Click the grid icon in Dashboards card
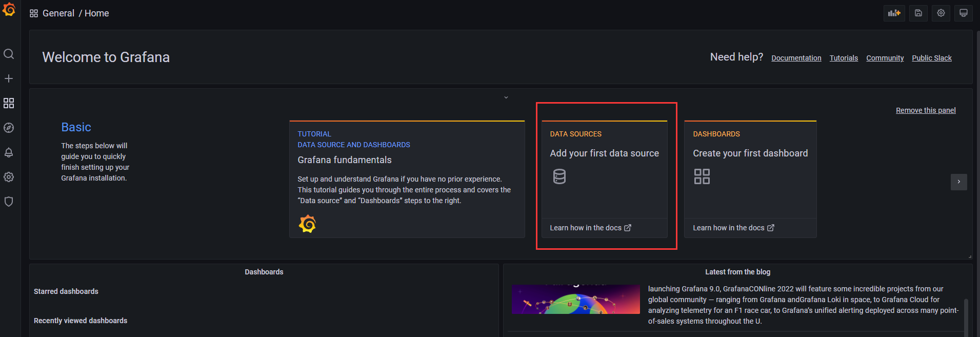 tap(702, 176)
